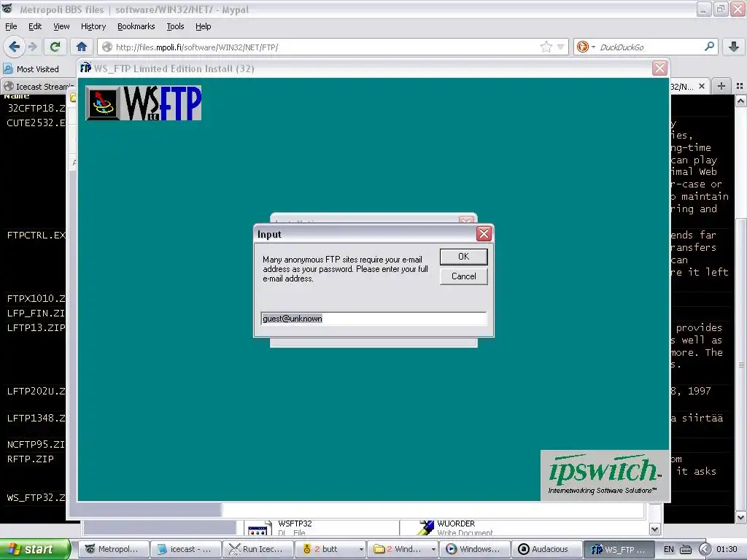Open the butt taskbar group dropdown
The height and width of the screenshot is (560, 747).
361,550
